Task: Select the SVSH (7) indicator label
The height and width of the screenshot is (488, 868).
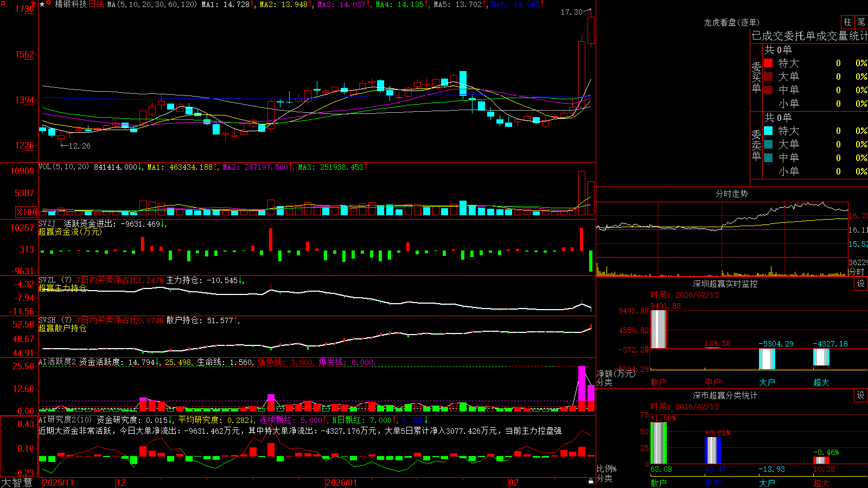Action: coord(55,320)
